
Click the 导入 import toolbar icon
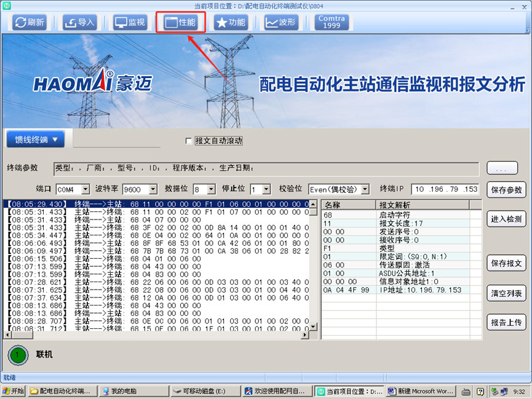[79, 23]
